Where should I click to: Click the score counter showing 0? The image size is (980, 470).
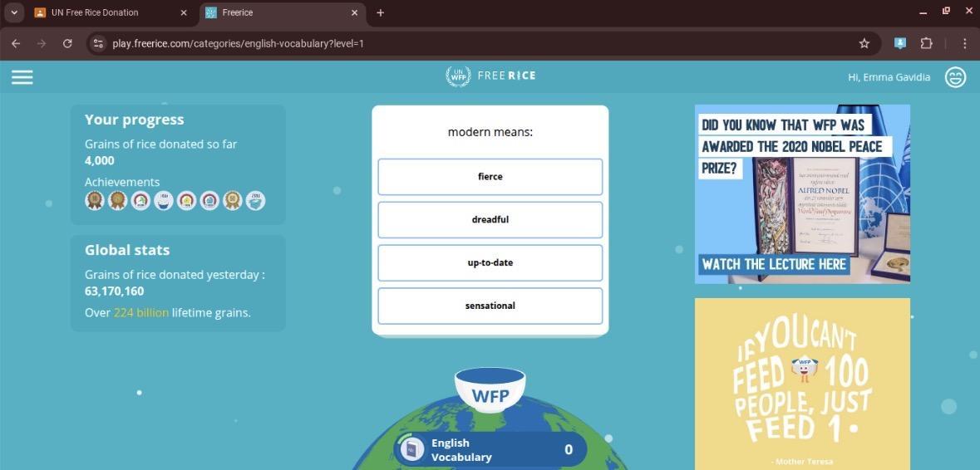[568, 449]
